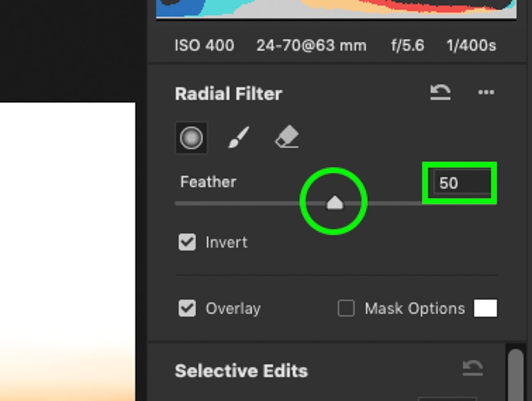Image resolution: width=532 pixels, height=401 pixels.
Task: Click the 1/400s shutter speed value
Action: 471,45
